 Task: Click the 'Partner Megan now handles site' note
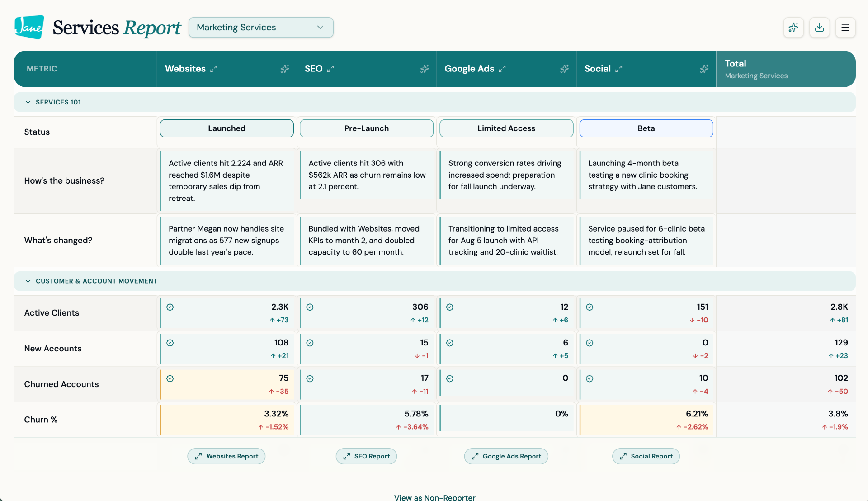tap(226, 241)
